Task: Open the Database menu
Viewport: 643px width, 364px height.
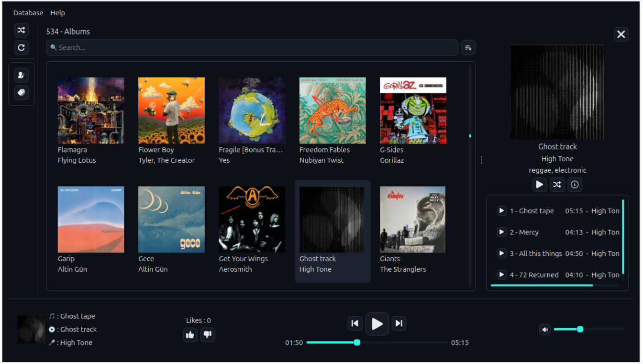Action: coord(28,13)
